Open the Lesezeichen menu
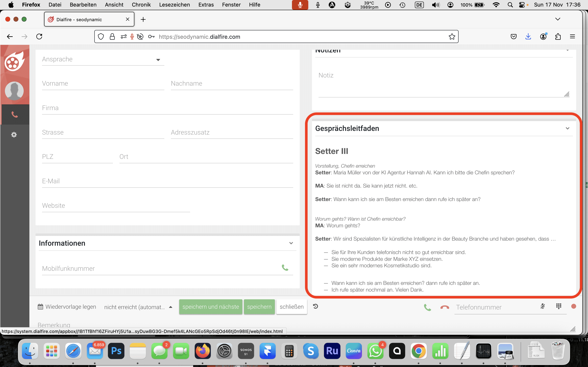Image resolution: width=588 pixels, height=367 pixels. [x=174, y=5]
